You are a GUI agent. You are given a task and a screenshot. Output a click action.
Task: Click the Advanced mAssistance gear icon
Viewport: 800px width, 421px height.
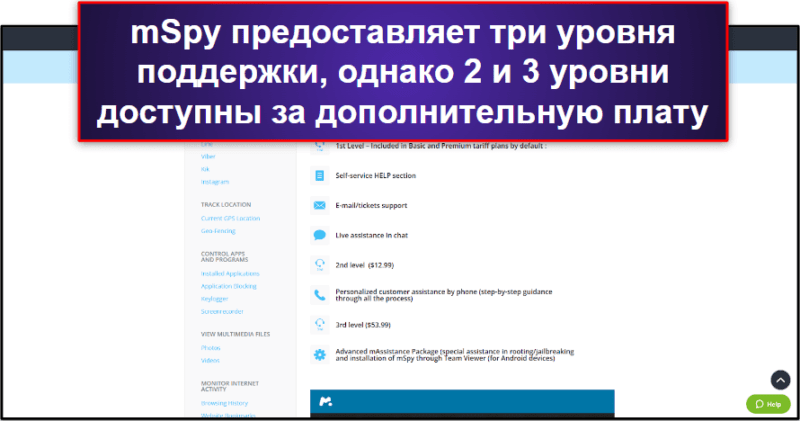pyautogui.click(x=319, y=355)
